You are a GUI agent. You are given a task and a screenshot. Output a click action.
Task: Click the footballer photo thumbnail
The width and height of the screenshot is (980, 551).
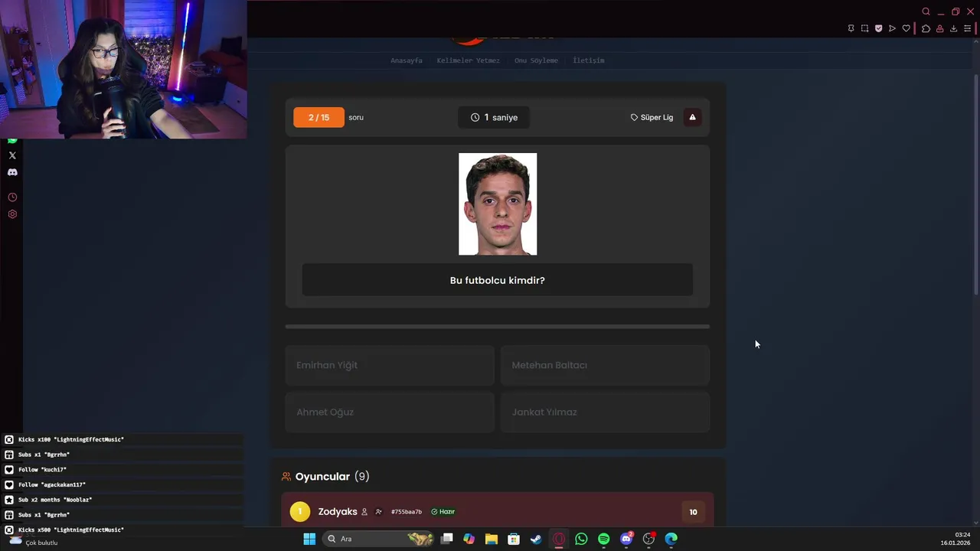point(498,204)
